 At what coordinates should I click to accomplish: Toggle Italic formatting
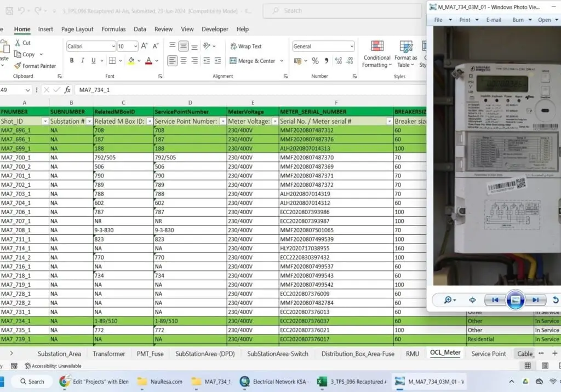click(x=83, y=61)
